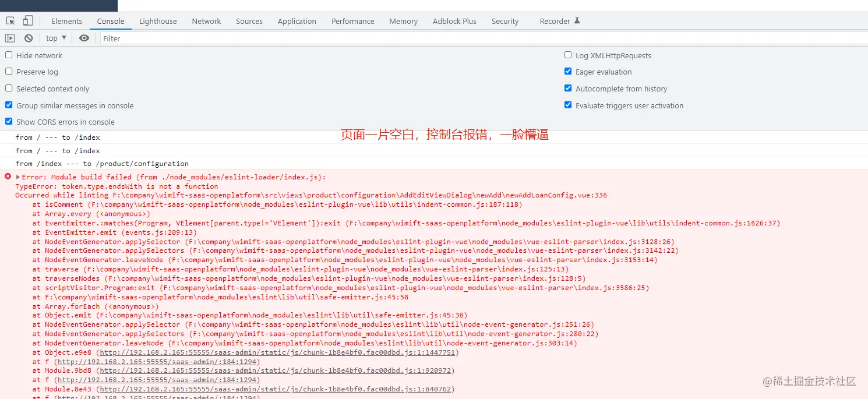Screen dimensions: 868x399
Task: Go to the Sources tab
Action: click(249, 21)
